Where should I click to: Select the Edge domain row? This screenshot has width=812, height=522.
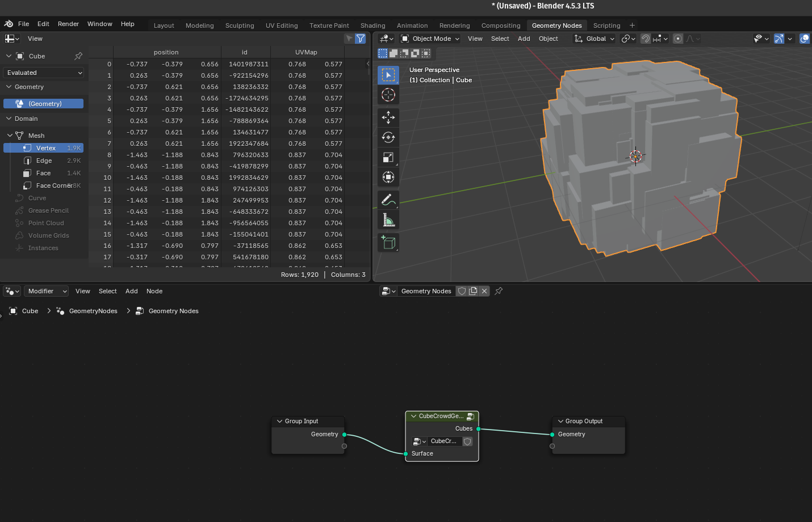point(44,161)
